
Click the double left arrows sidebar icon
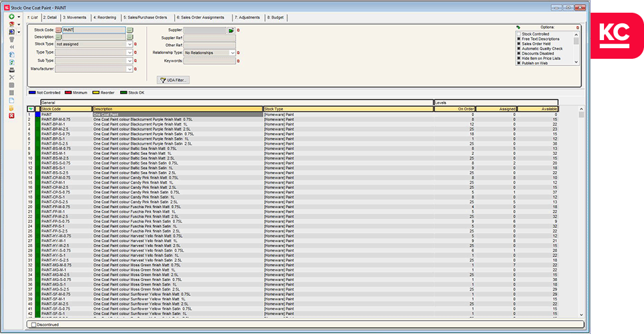tap(11, 47)
